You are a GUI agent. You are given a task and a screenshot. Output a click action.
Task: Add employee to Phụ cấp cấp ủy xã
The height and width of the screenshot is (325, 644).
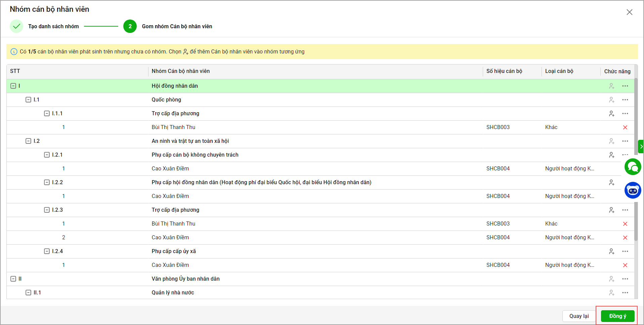(x=611, y=251)
